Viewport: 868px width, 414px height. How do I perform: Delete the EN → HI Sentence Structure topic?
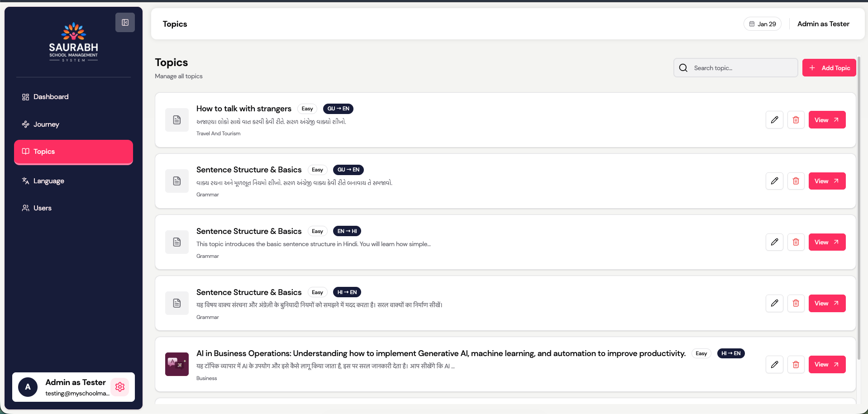pyautogui.click(x=796, y=242)
